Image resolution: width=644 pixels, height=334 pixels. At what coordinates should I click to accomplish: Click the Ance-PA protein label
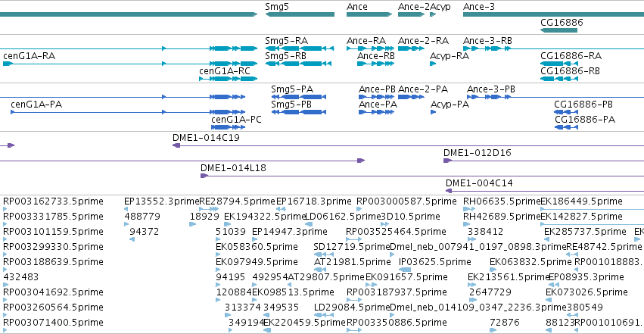pos(378,105)
